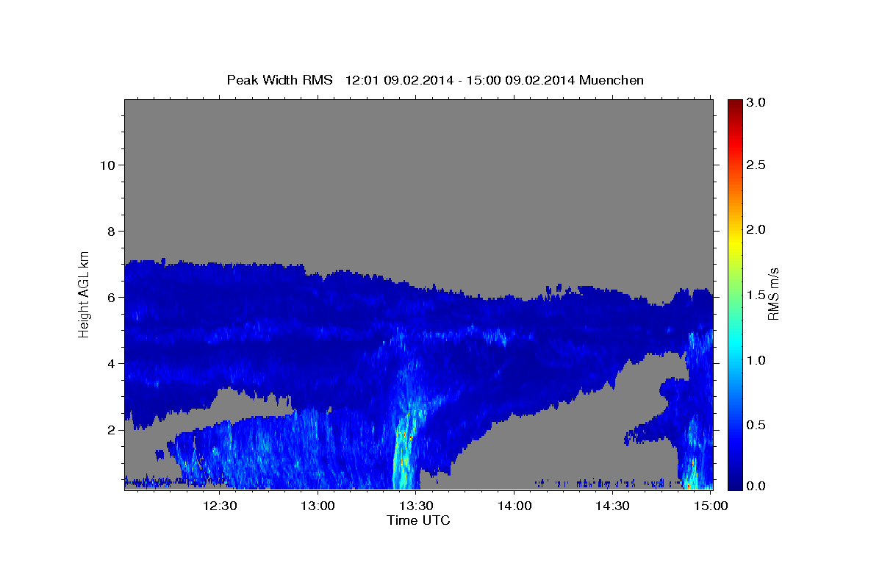Click the yellow region of the colorbar
The width and height of the screenshot is (882, 588).
tap(734, 243)
